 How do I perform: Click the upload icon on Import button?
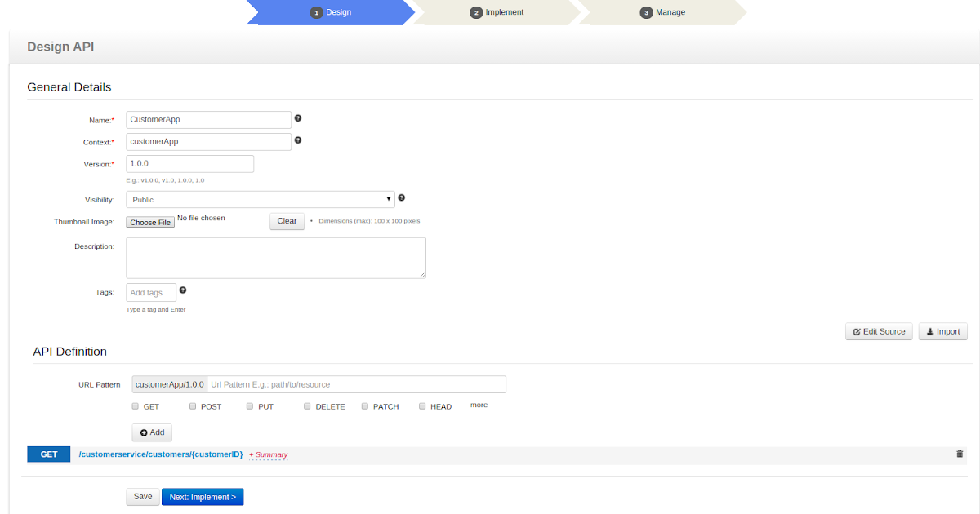(x=931, y=331)
